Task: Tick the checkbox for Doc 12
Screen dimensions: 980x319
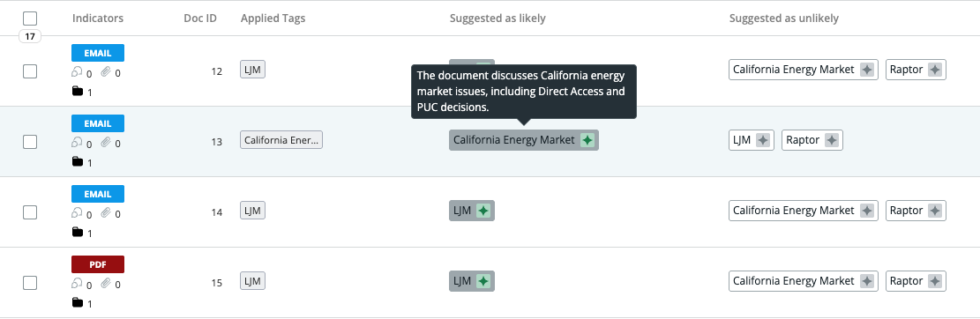Action: (30, 71)
